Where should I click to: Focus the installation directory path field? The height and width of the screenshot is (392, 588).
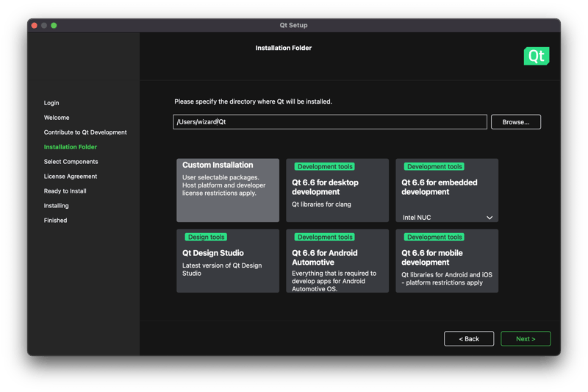(329, 122)
